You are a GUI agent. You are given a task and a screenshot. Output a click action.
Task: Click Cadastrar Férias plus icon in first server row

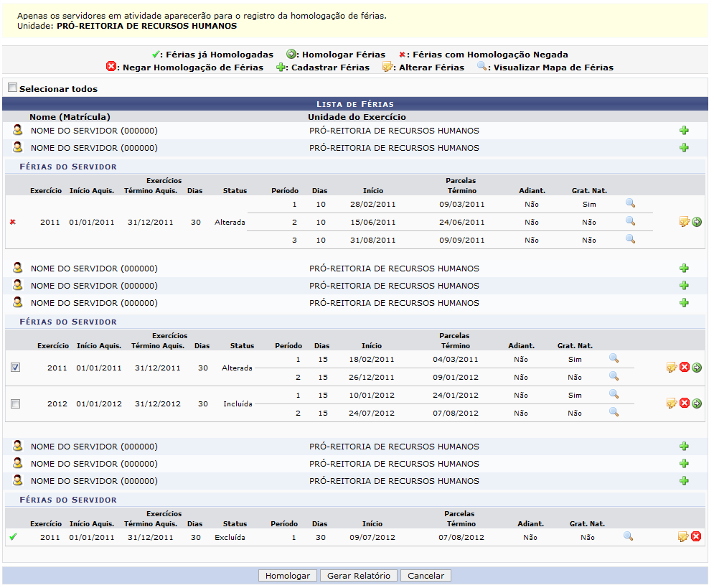(684, 131)
